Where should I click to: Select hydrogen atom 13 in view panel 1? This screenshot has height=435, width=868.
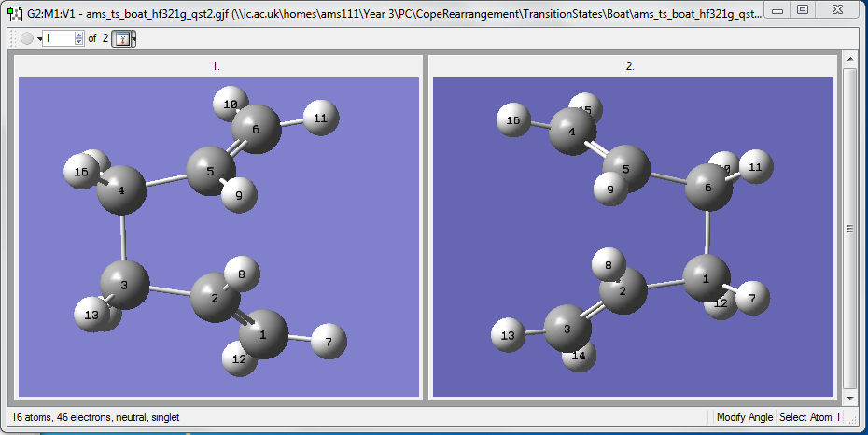(x=91, y=315)
